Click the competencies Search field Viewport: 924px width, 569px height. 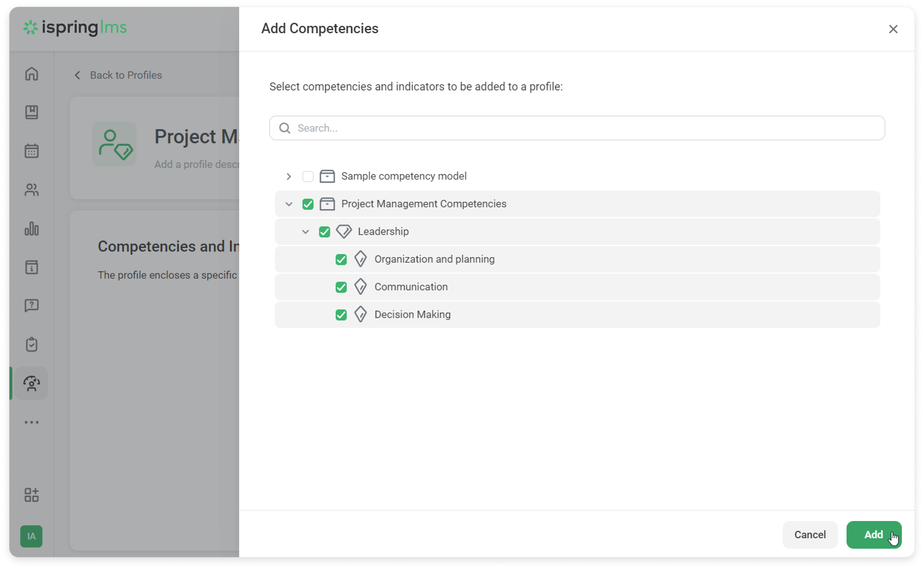[577, 128]
